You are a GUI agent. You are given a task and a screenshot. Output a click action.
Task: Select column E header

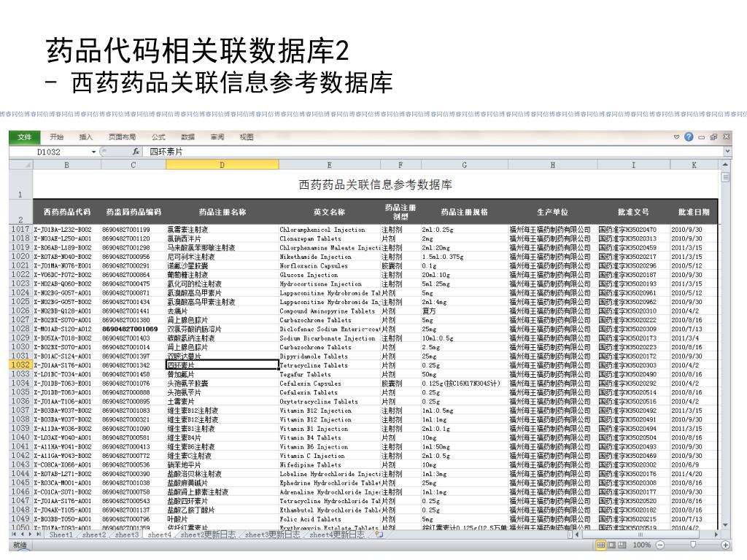[x=329, y=165]
